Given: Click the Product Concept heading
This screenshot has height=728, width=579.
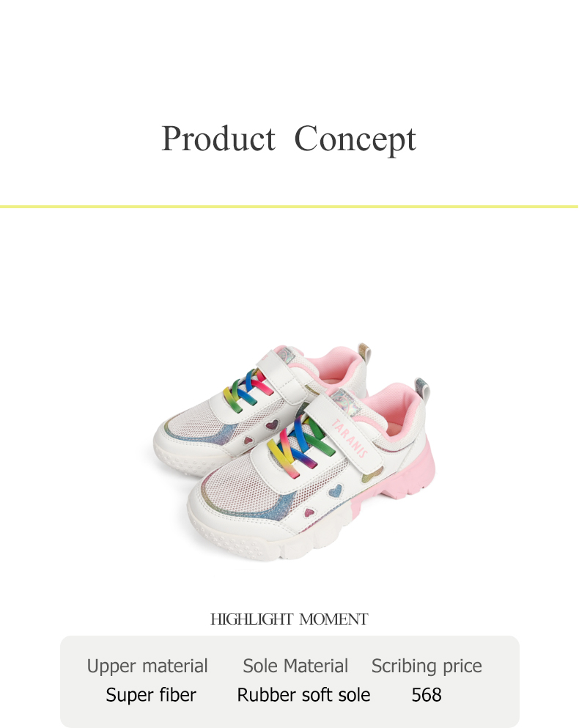Looking at the screenshot, I should point(288,139).
